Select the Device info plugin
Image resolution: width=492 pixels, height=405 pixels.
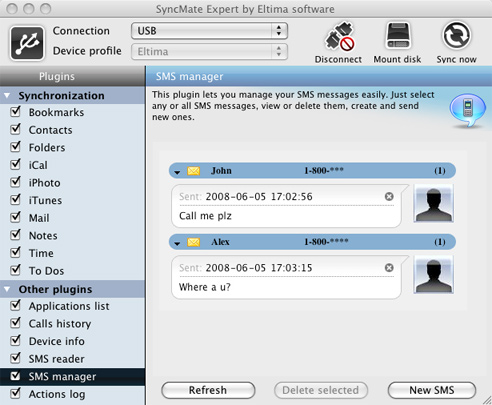click(57, 341)
